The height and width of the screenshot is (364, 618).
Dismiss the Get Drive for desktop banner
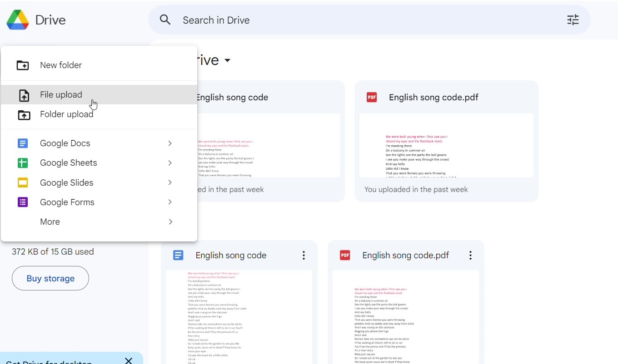point(128,360)
